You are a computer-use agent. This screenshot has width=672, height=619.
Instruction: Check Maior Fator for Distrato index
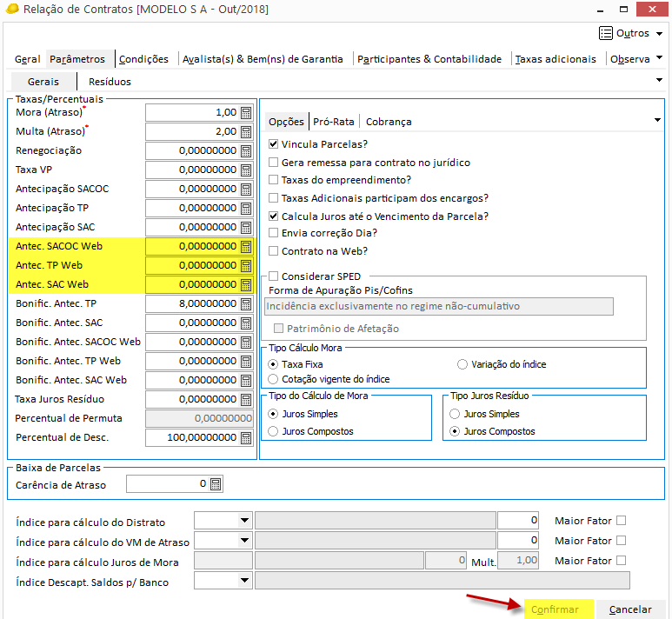tap(621, 521)
